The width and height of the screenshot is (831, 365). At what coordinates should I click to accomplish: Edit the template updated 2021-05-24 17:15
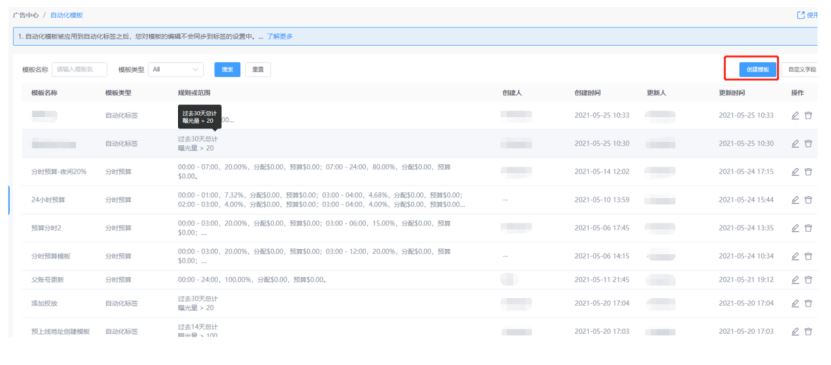point(795,172)
